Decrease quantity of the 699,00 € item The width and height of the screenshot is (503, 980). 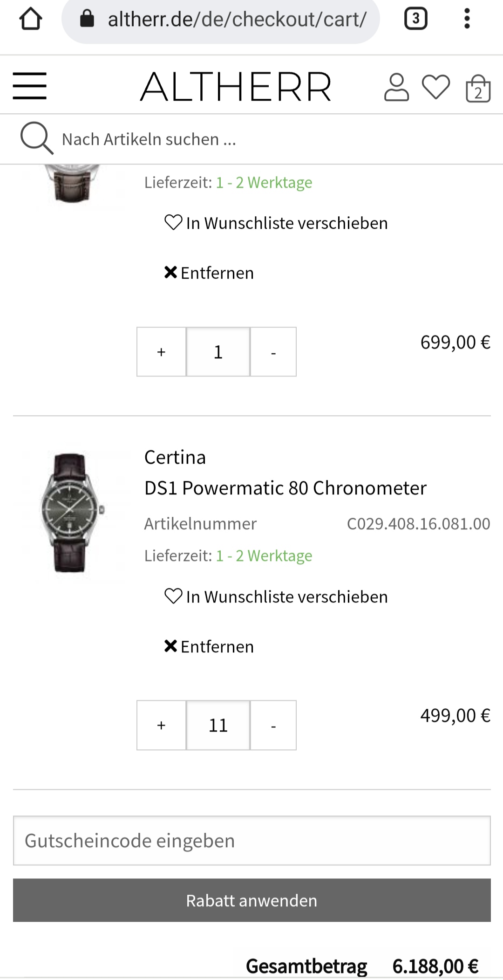273,352
